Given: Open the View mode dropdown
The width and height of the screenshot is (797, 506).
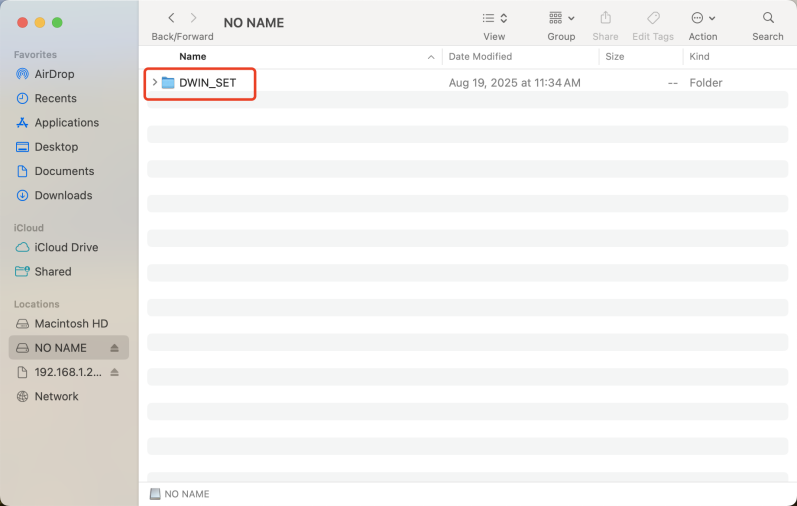Looking at the screenshot, I should (494, 18).
